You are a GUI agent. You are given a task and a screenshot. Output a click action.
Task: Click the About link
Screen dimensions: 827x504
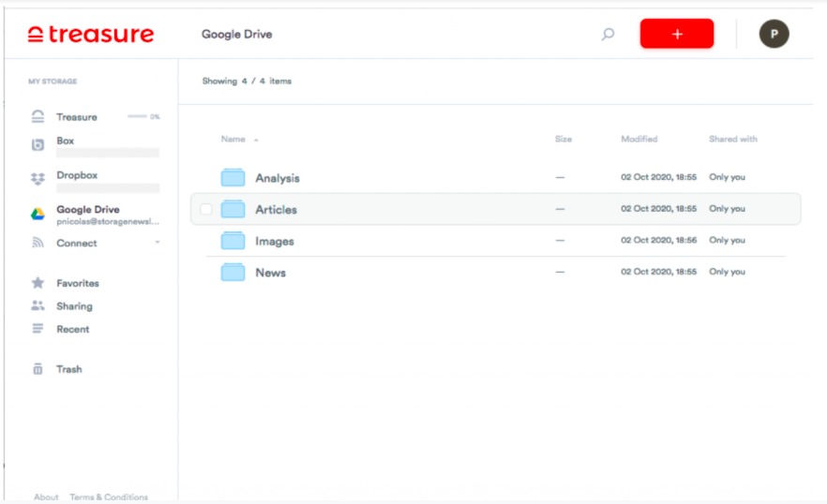pos(47,497)
